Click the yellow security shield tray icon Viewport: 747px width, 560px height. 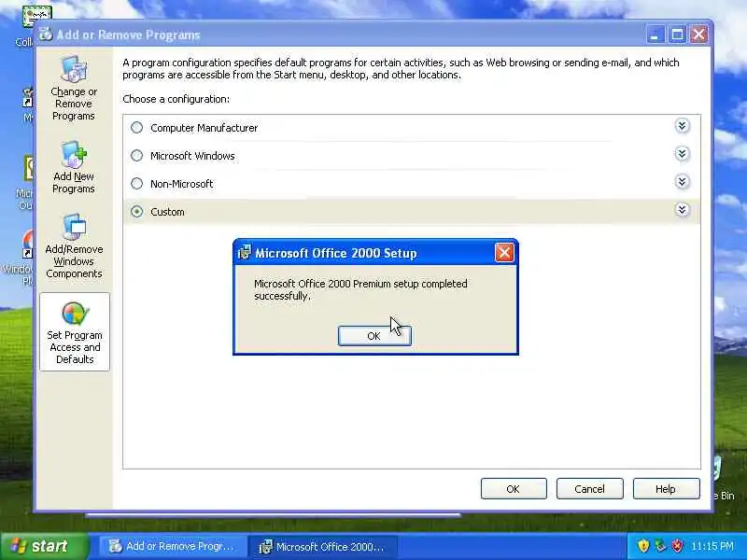643,546
